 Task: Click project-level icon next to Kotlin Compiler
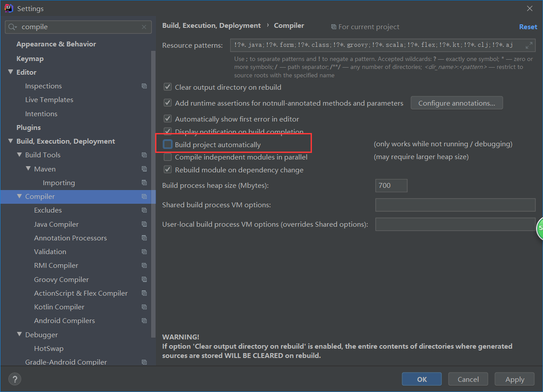(144, 307)
